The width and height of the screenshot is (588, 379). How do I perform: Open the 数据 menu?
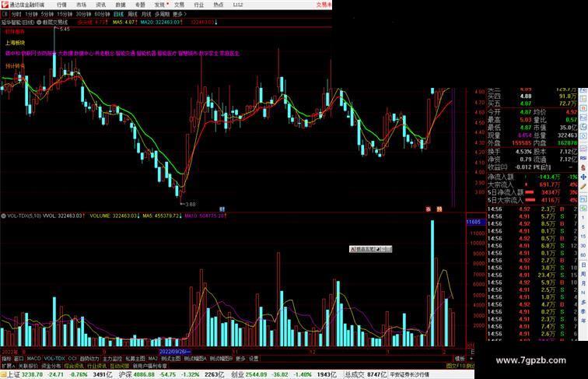(121, 5)
